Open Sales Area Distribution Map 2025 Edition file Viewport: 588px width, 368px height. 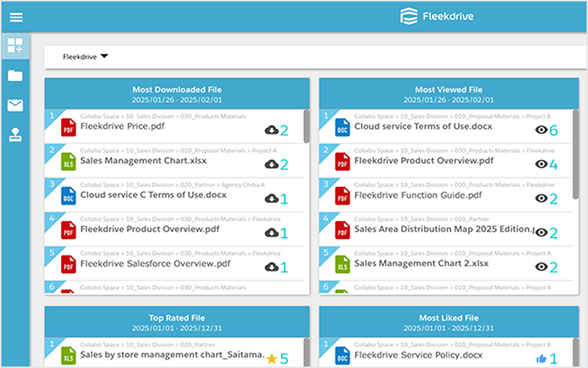pyautogui.click(x=444, y=229)
